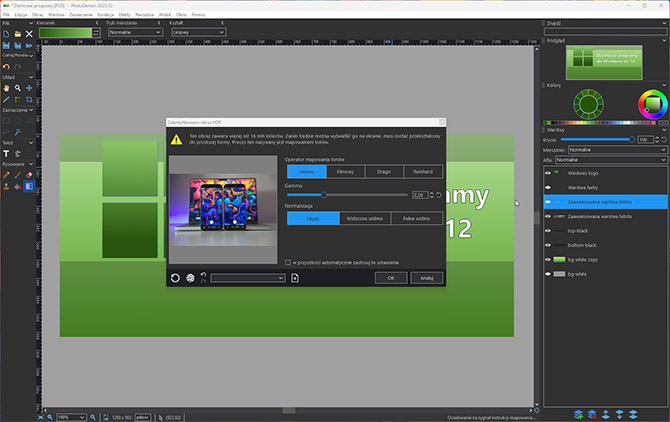Select the Crop tool
The height and width of the screenshot is (422, 670).
click(x=30, y=100)
